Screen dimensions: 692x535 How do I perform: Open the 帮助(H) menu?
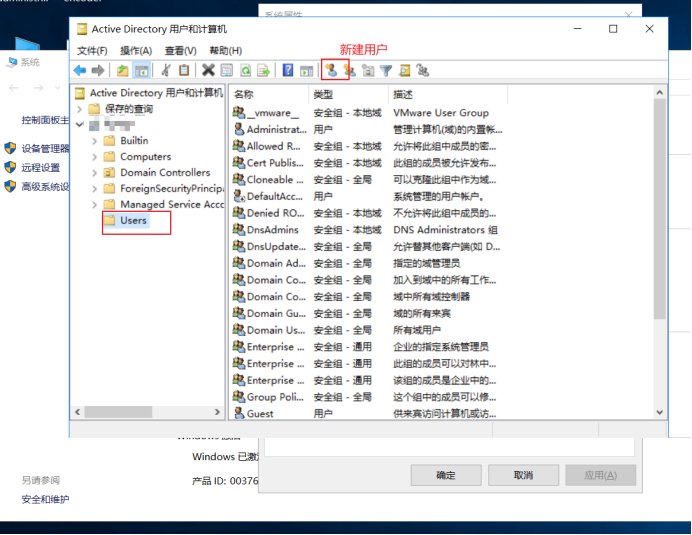tap(226, 51)
